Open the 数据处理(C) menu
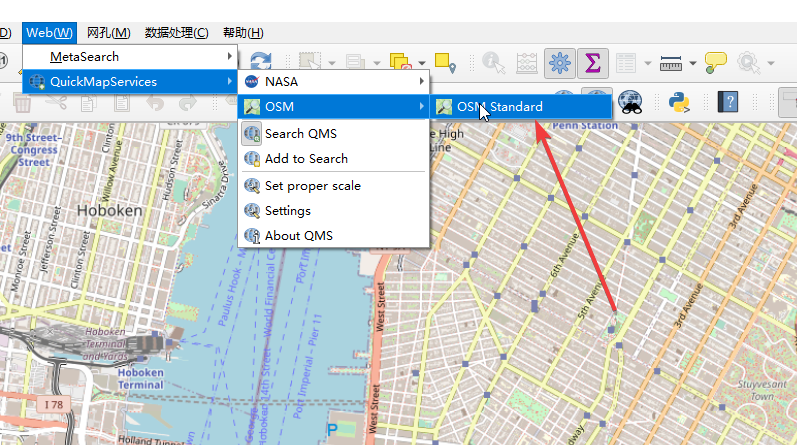Viewport: 797px width, 445px height. 176,33
